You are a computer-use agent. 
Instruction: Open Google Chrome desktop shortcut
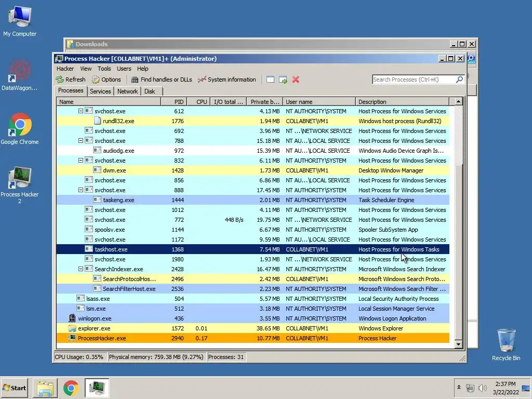(20, 129)
